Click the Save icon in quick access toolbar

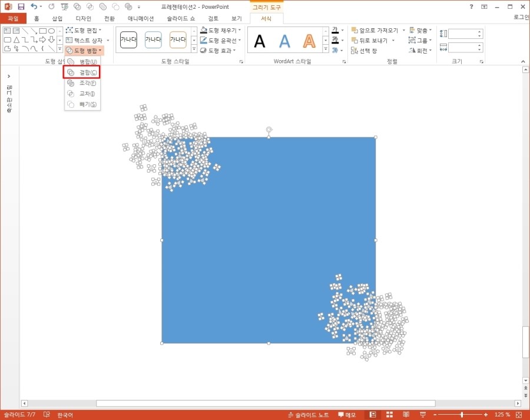(x=21, y=6)
